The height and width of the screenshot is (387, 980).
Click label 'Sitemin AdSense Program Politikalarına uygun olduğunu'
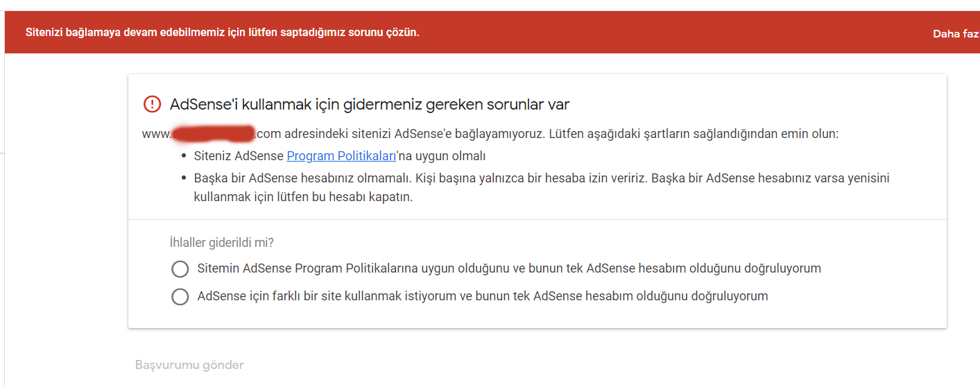pos(509,268)
